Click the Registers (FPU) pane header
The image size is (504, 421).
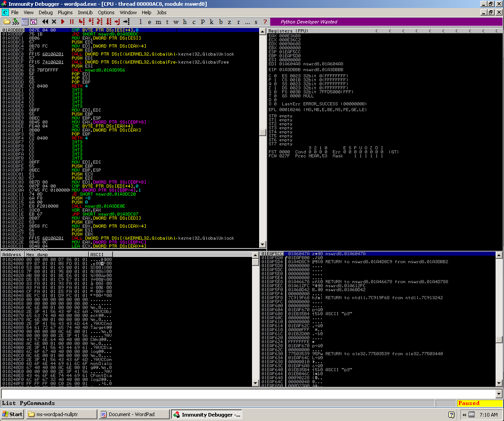[x=385, y=31]
